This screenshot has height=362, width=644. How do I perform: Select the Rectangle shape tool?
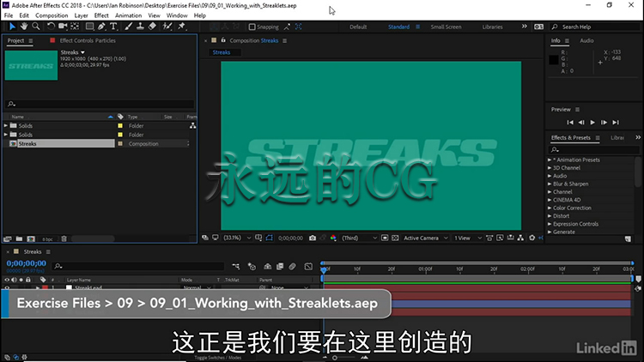coord(89,27)
